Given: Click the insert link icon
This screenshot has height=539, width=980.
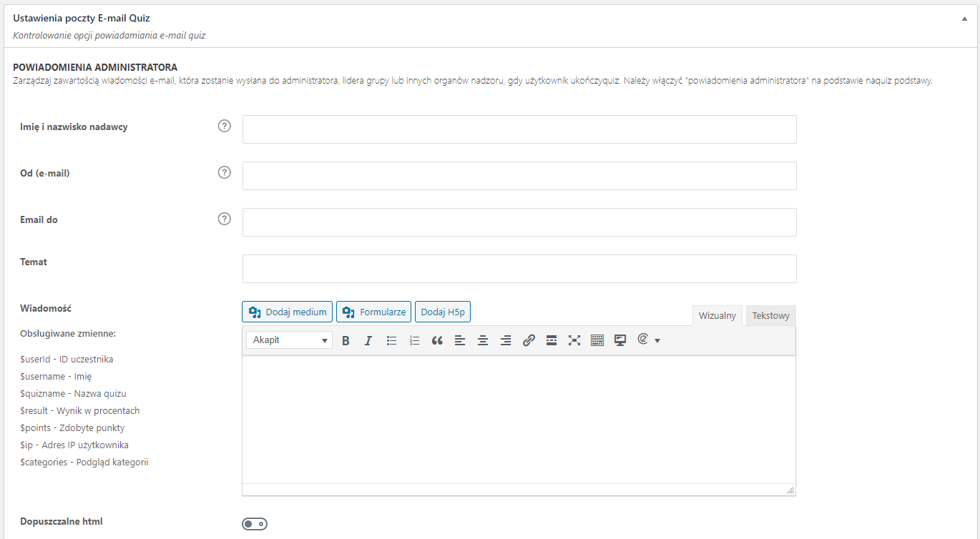Looking at the screenshot, I should pyautogui.click(x=529, y=341).
